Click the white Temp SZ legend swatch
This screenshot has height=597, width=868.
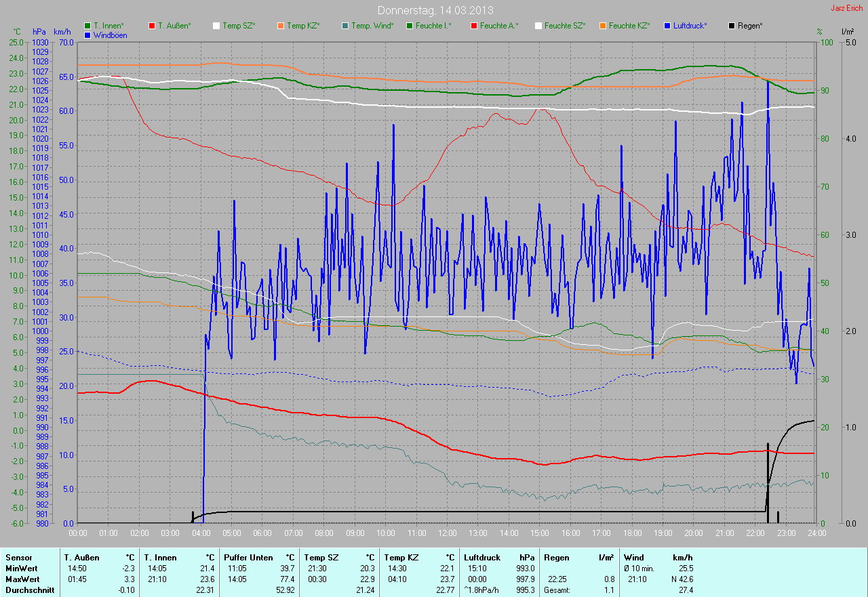point(216,26)
